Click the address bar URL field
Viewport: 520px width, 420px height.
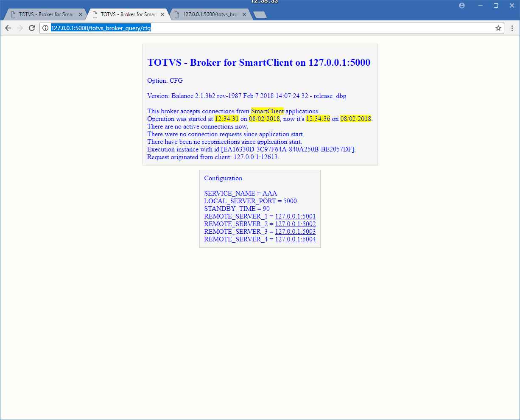(x=271, y=28)
